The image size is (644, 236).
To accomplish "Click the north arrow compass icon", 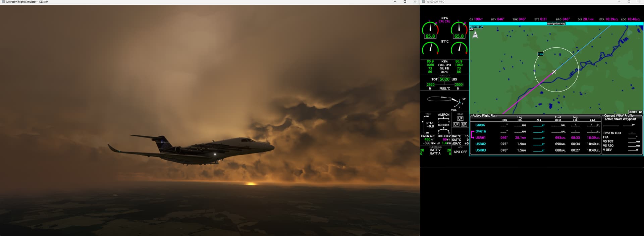I will pyautogui.click(x=475, y=35).
